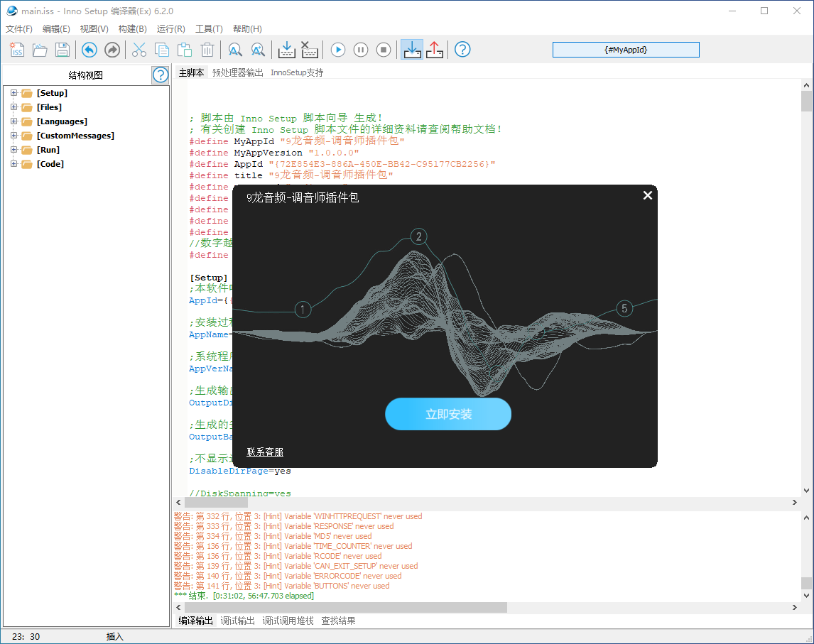
Task: Switch to the 调试输出 tab
Action: [x=237, y=621]
